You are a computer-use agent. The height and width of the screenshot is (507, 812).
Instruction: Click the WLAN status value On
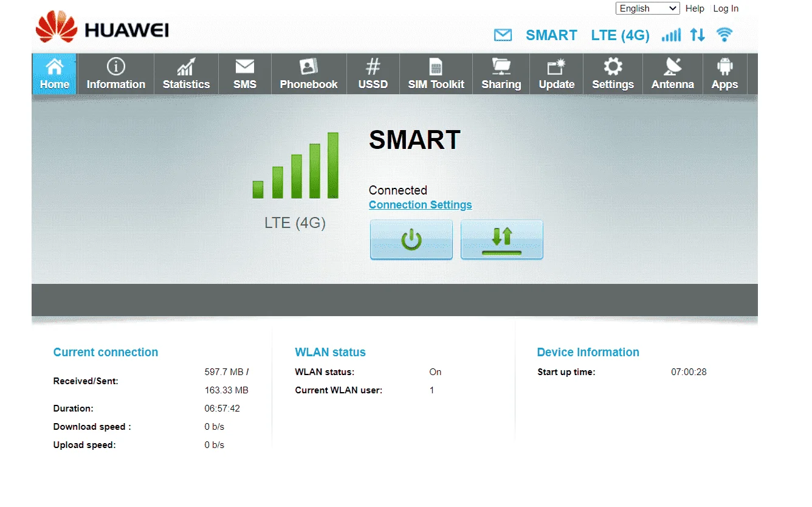coord(435,372)
